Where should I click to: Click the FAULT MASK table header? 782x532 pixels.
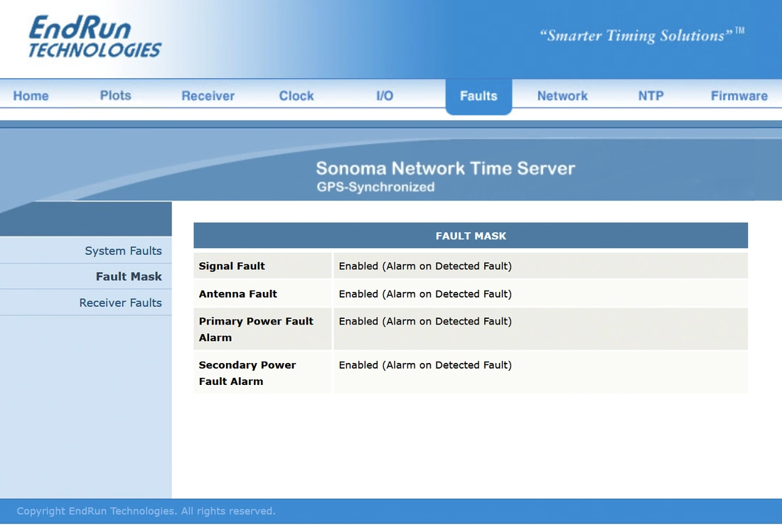(x=471, y=236)
